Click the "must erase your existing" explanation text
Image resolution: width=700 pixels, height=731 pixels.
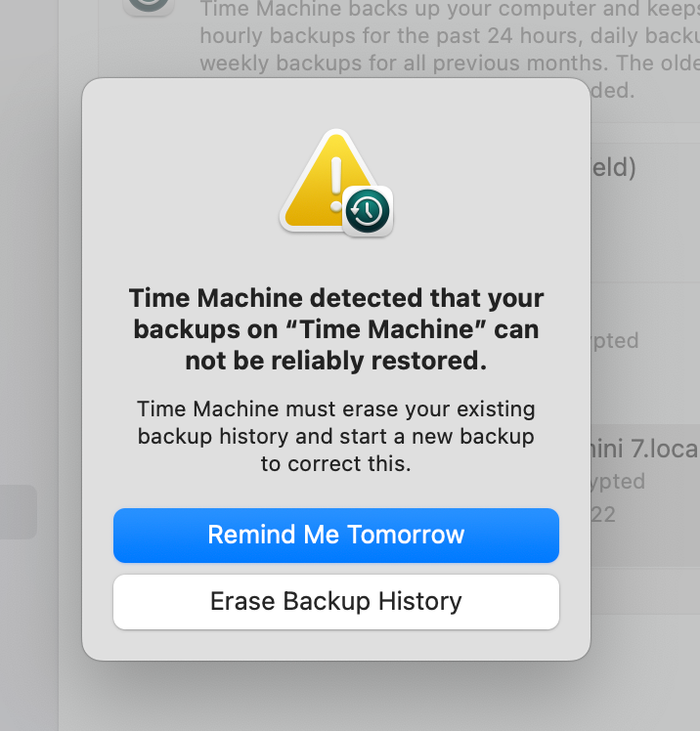(336, 408)
